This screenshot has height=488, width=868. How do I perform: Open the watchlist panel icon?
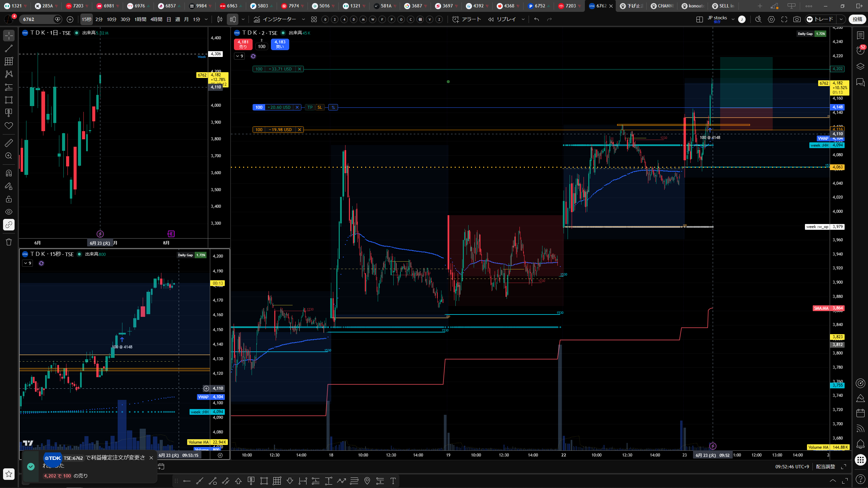(861, 35)
